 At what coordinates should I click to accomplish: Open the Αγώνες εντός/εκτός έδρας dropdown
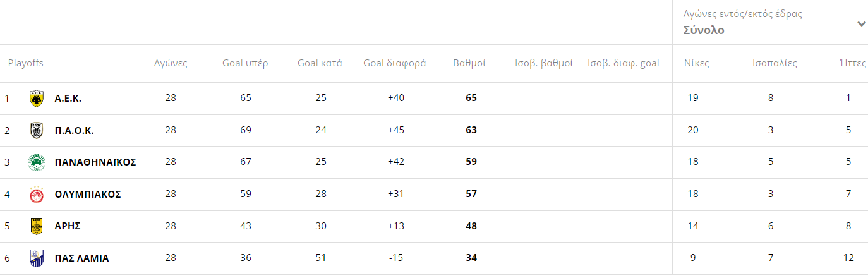coord(770,22)
